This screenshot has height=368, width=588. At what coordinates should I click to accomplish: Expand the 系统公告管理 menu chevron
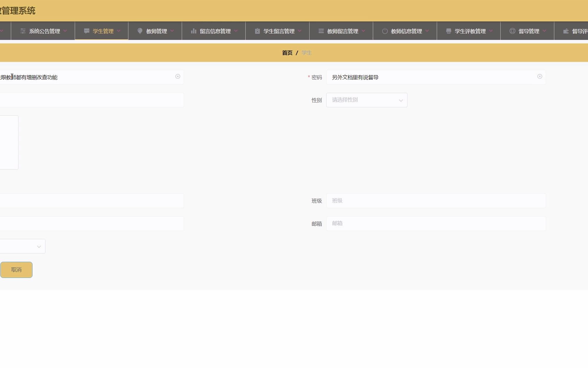point(65,31)
